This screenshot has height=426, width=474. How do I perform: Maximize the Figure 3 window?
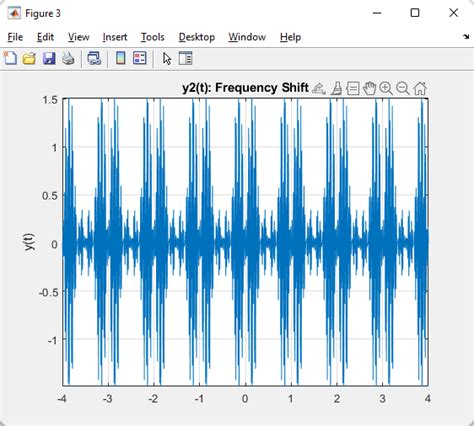[415, 13]
